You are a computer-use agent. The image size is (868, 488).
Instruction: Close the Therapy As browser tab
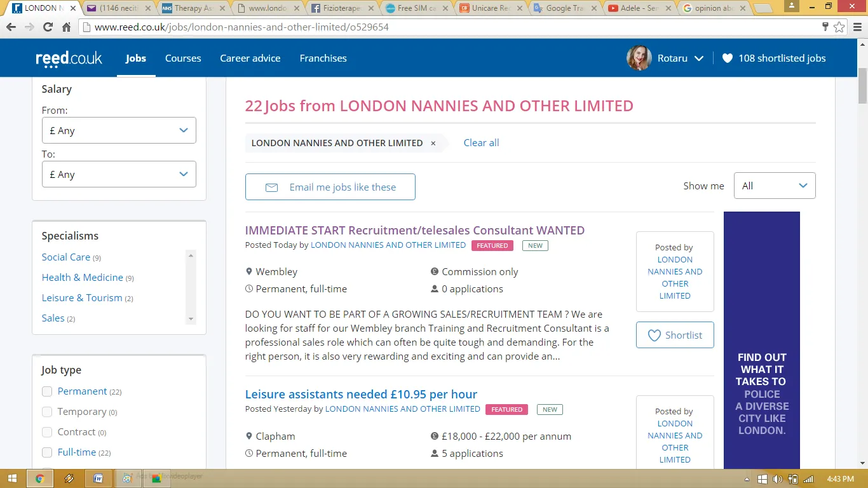[x=223, y=8]
